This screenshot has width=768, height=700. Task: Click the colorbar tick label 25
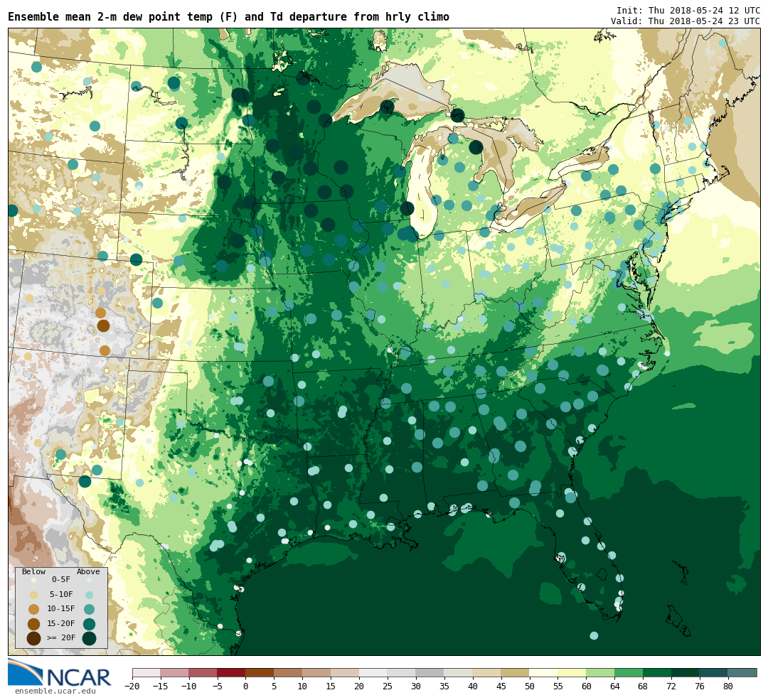pyautogui.click(x=388, y=686)
